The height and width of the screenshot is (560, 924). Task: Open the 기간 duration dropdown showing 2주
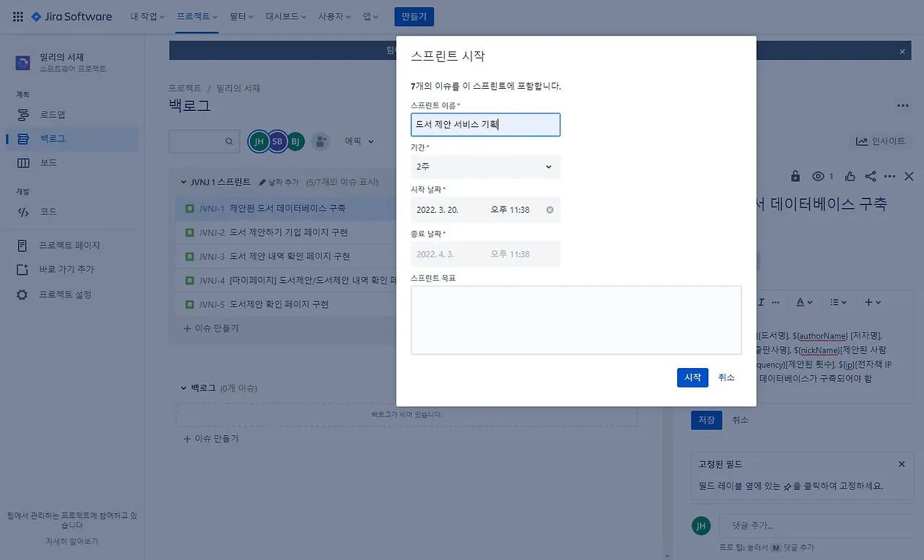click(485, 167)
